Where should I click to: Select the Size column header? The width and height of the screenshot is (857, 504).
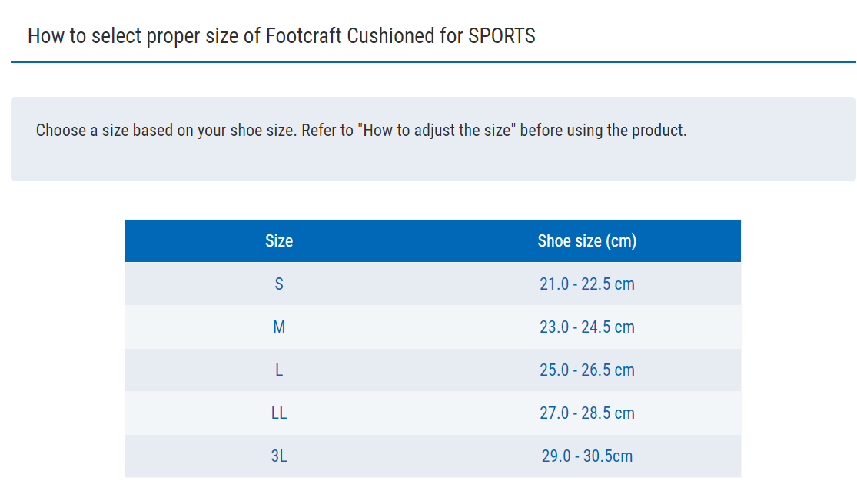point(279,241)
